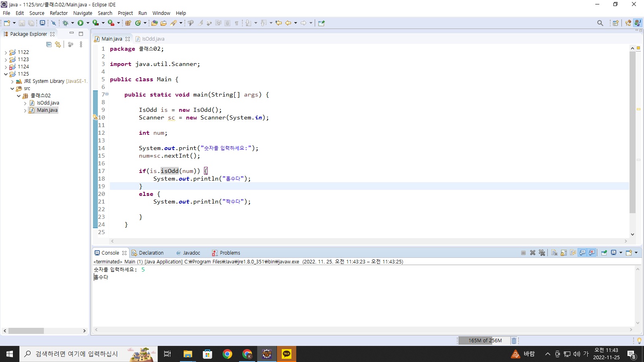644x362 pixels.
Task: Expand the 1124 project node
Action: pos(6,67)
